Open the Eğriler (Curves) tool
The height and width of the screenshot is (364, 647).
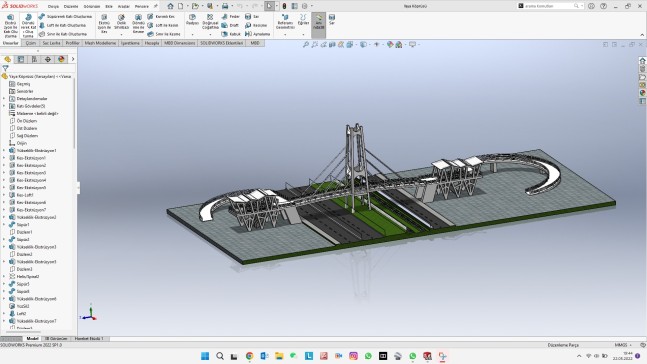click(x=303, y=20)
